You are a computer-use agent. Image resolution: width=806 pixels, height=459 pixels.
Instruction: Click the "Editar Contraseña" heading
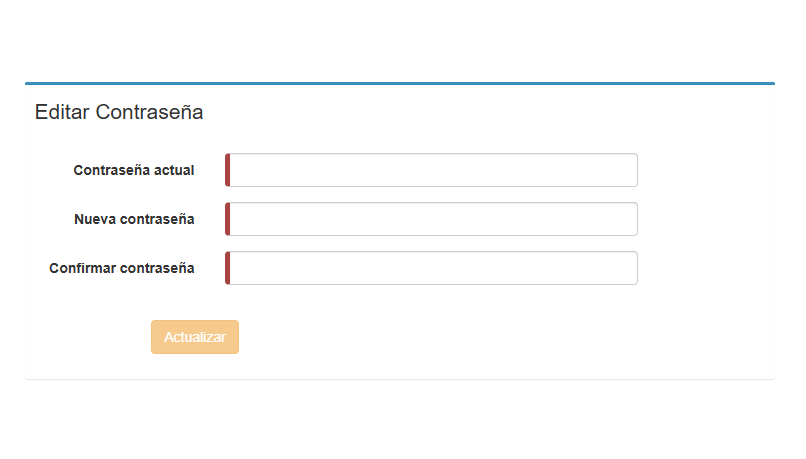[x=119, y=112]
